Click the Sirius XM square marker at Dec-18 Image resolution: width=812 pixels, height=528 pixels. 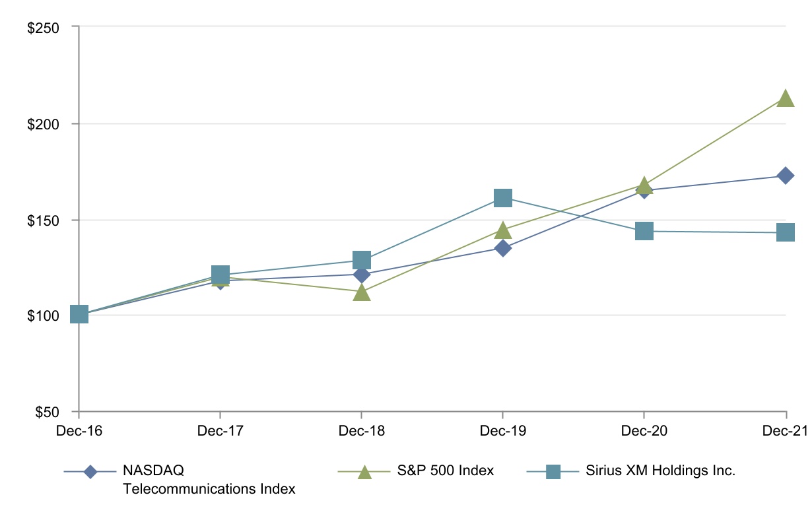362,259
